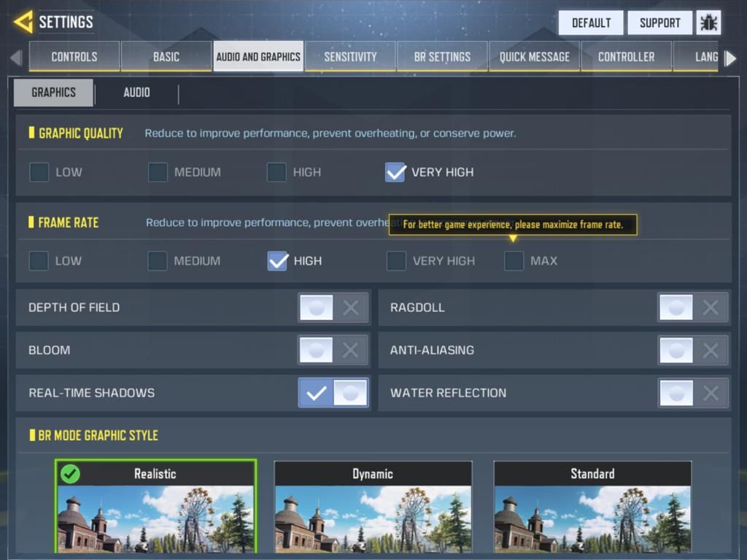Click the green checkmark on Realistic style
Screen dimensions: 747x560
71,474
